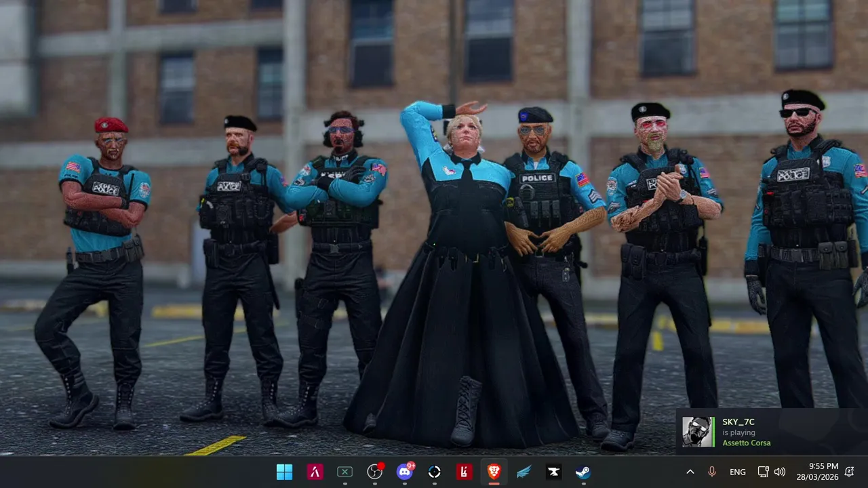Open the blue wing icon app
868x488 pixels.
tap(524, 472)
